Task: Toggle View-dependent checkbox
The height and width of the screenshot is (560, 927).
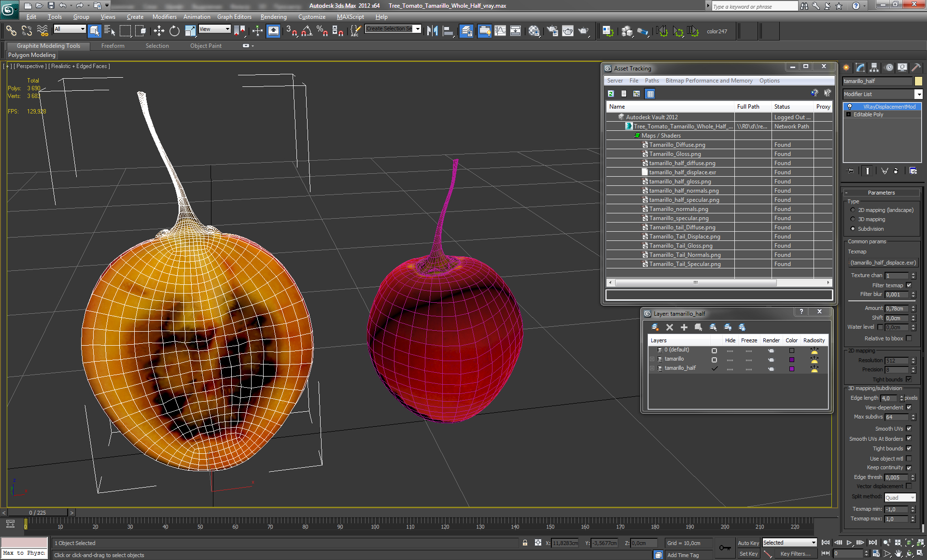Action: tap(909, 407)
